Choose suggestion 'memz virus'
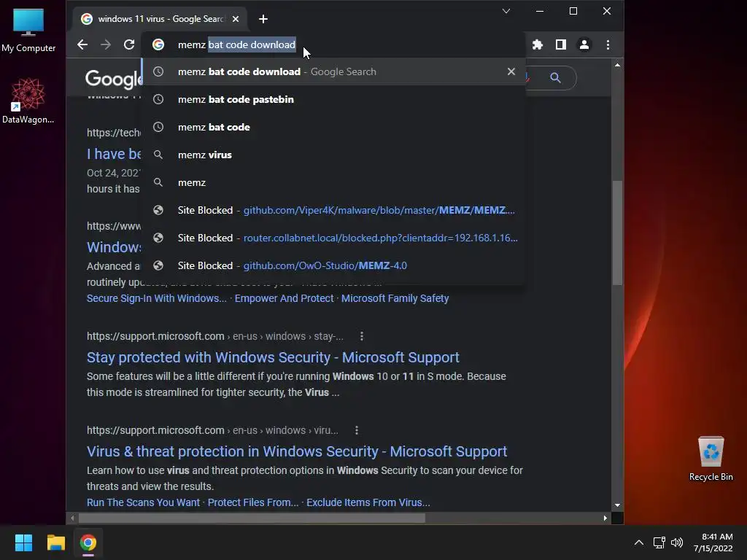Screen dimensions: 747x560 (334, 155)
